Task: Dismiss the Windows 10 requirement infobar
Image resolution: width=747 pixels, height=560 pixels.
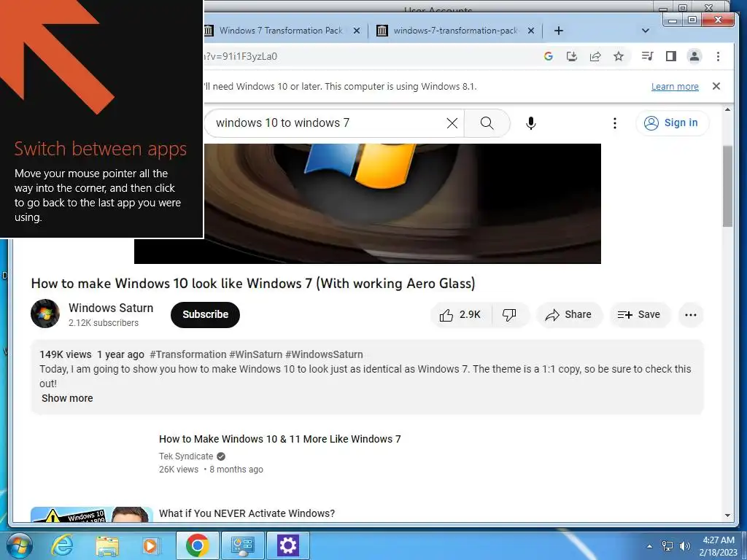Action: pos(716,86)
